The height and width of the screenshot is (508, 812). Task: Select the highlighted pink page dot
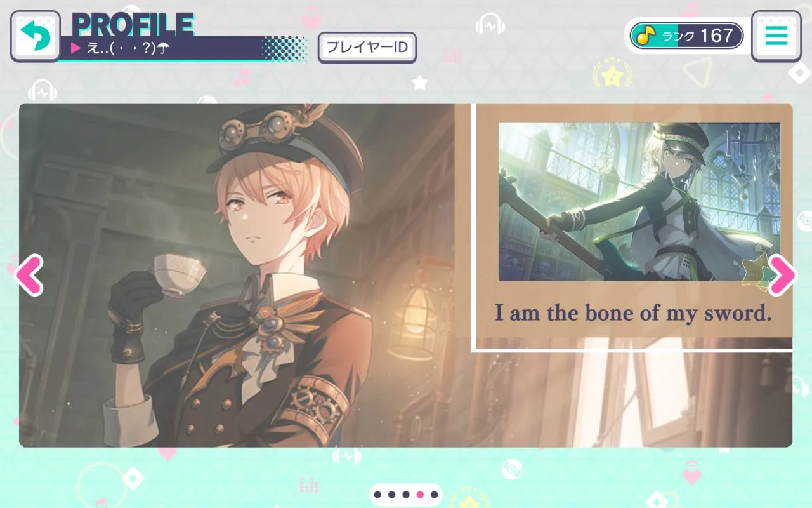click(420, 495)
